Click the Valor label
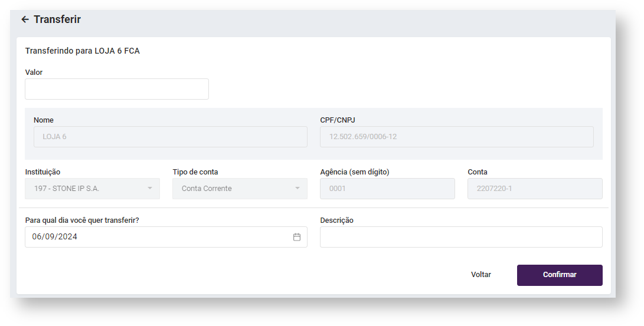Image resolution: width=644 pixels, height=326 pixels. [x=34, y=73]
